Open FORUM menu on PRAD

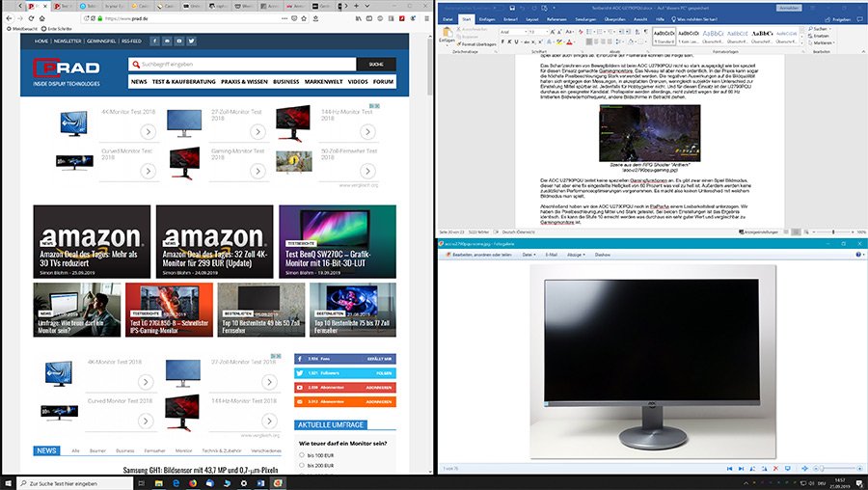coord(383,81)
